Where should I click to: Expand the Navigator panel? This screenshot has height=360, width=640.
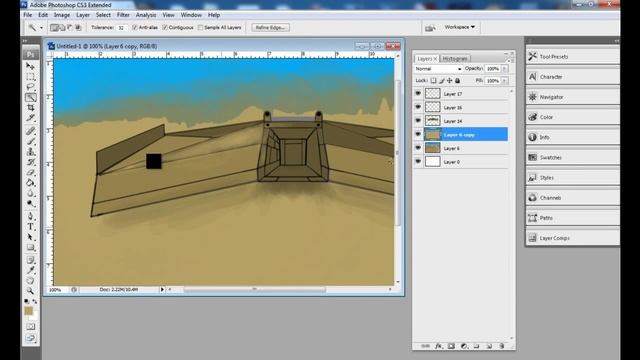pos(572,97)
